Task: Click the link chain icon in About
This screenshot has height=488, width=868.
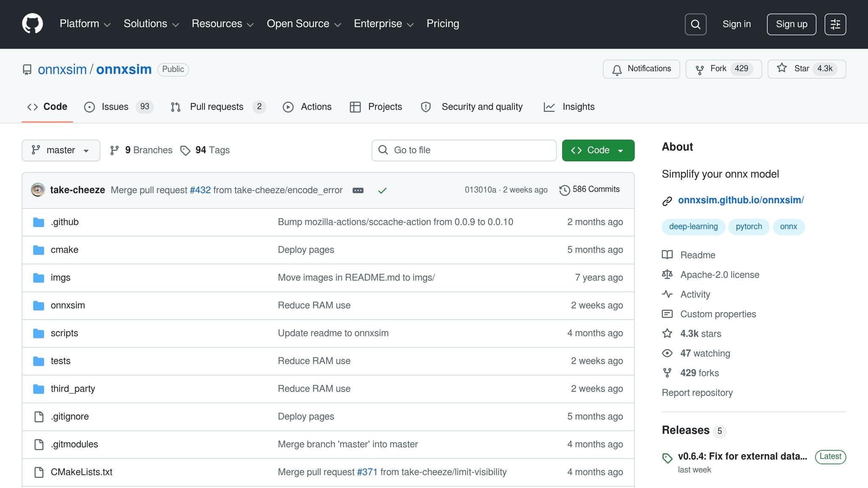Action: [x=667, y=201]
